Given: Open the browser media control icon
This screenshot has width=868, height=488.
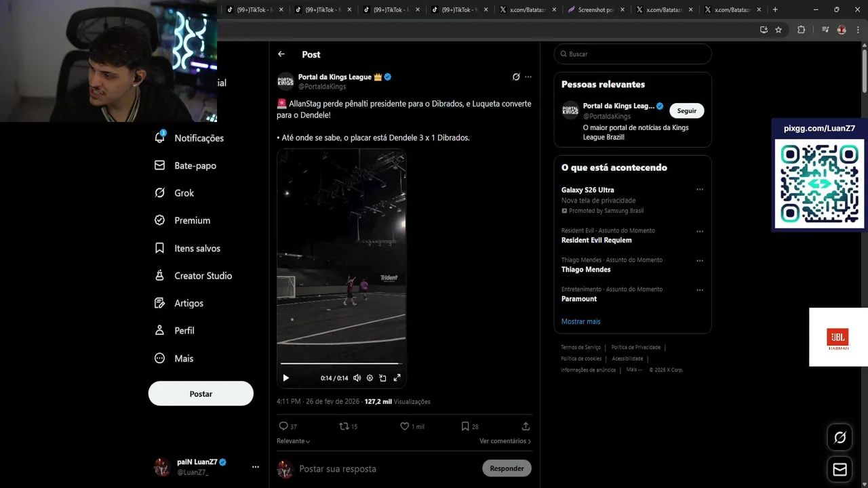Looking at the screenshot, I should (x=825, y=30).
